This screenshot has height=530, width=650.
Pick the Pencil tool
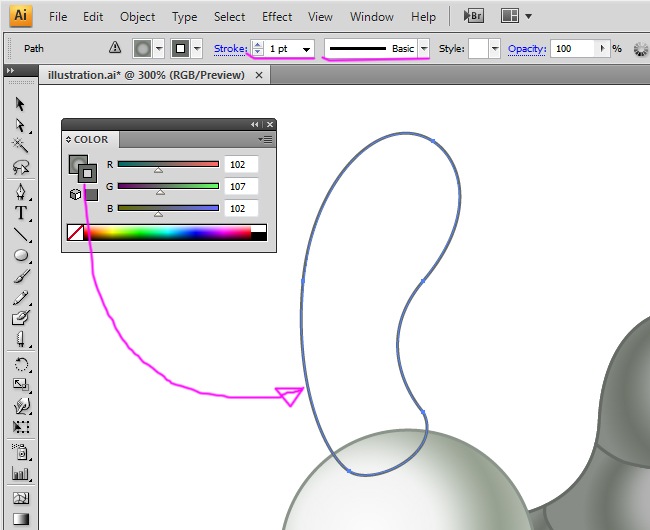21,298
